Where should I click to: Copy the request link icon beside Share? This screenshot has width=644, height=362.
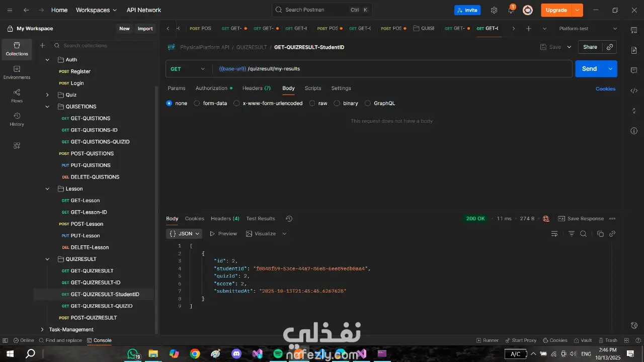(x=610, y=47)
